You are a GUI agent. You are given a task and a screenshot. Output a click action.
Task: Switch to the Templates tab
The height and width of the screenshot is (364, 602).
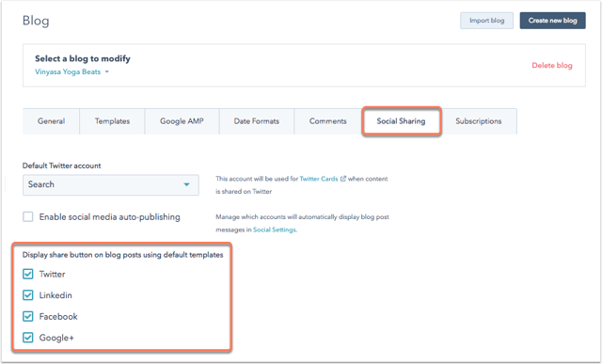[x=112, y=121]
